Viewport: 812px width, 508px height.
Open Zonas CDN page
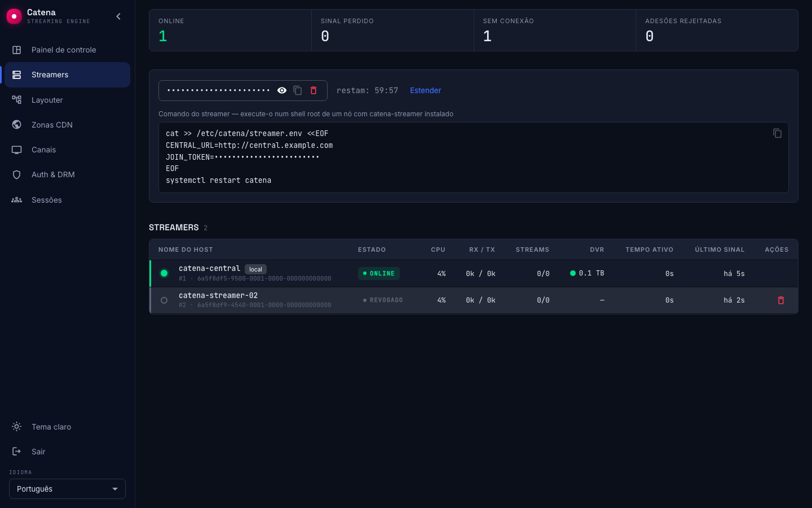point(67,125)
